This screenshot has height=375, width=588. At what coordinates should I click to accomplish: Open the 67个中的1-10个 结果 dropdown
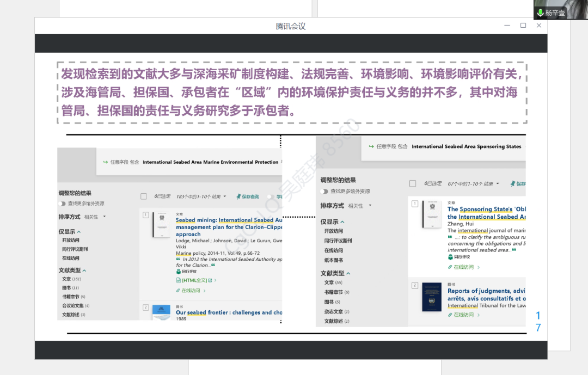click(474, 184)
